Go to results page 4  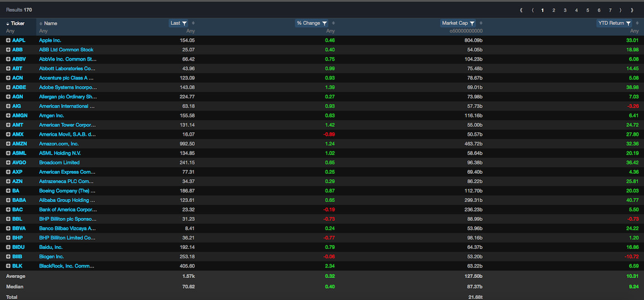[x=576, y=10]
